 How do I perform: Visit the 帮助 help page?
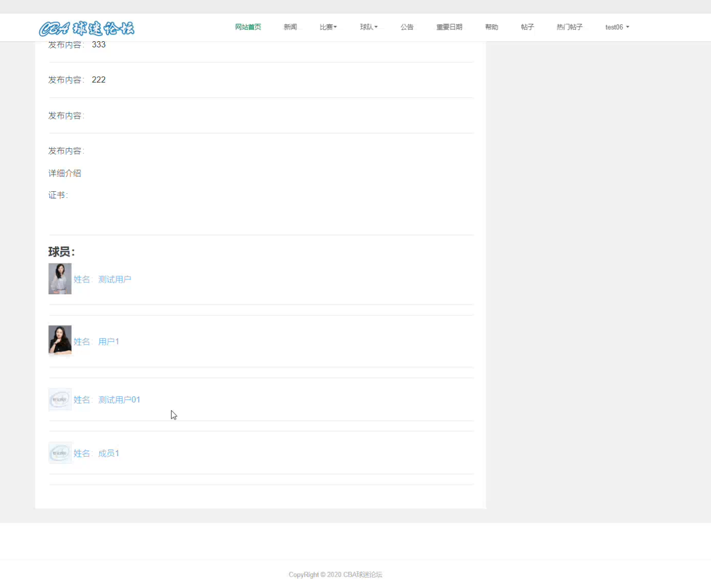(x=491, y=27)
